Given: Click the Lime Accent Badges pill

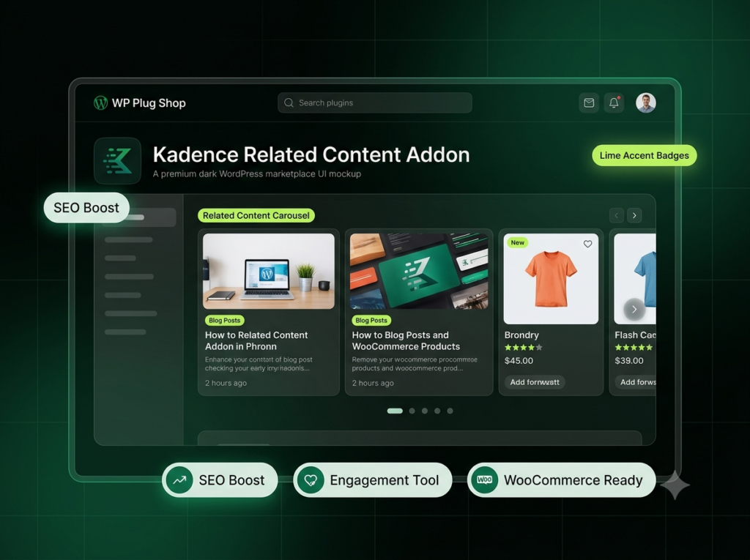Looking at the screenshot, I should tap(645, 155).
